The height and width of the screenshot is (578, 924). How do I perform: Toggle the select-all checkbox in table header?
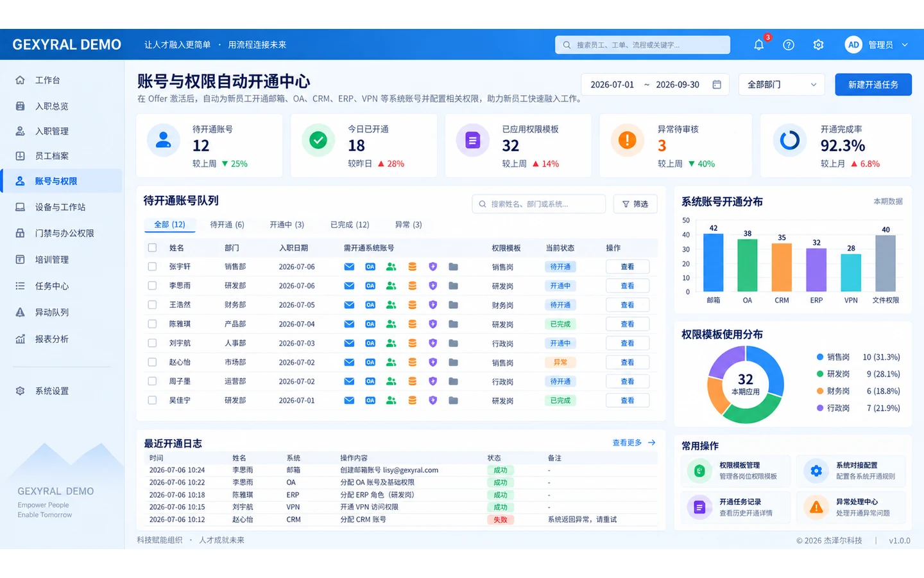point(152,248)
